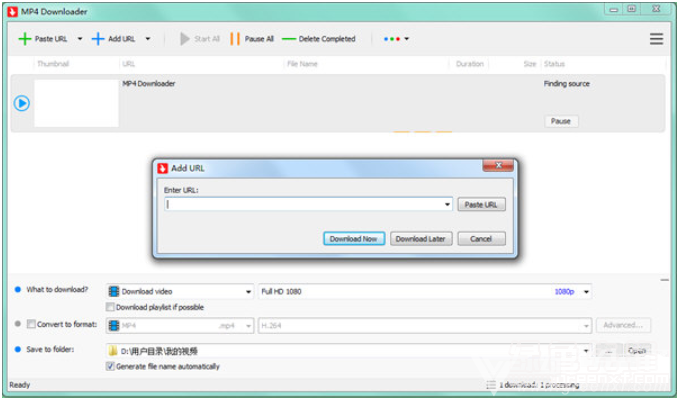Toggle Download playlist if possible checkbox
678x400 pixels.
pos(110,307)
